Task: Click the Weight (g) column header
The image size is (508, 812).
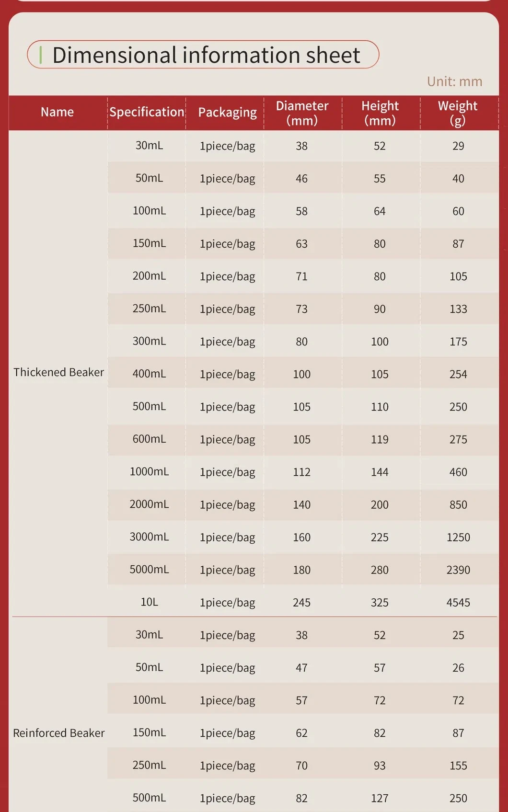Action: tap(458, 113)
